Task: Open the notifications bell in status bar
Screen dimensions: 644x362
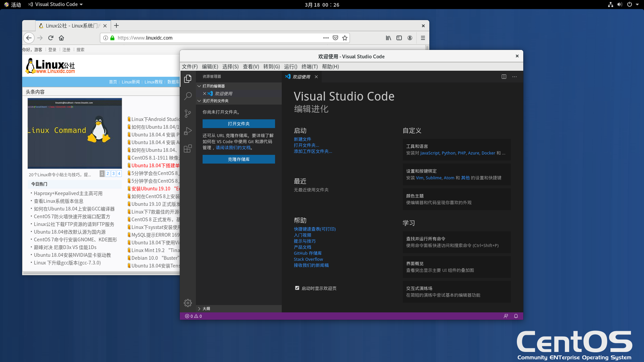Action: [516, 316]
